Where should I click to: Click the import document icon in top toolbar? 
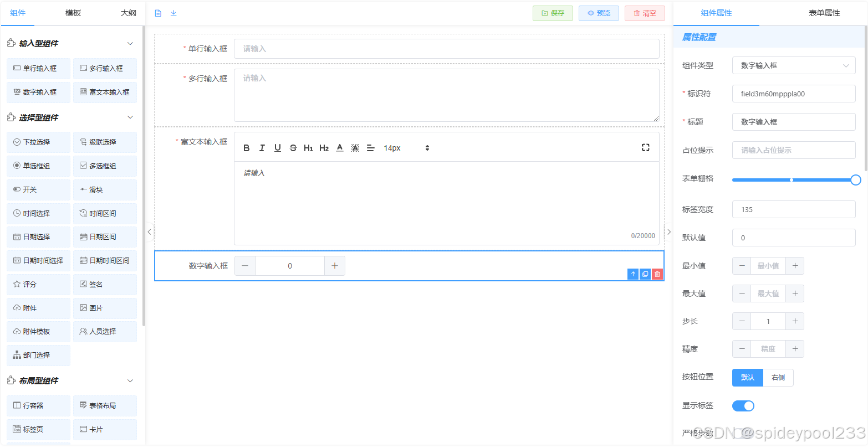(158, 13)
